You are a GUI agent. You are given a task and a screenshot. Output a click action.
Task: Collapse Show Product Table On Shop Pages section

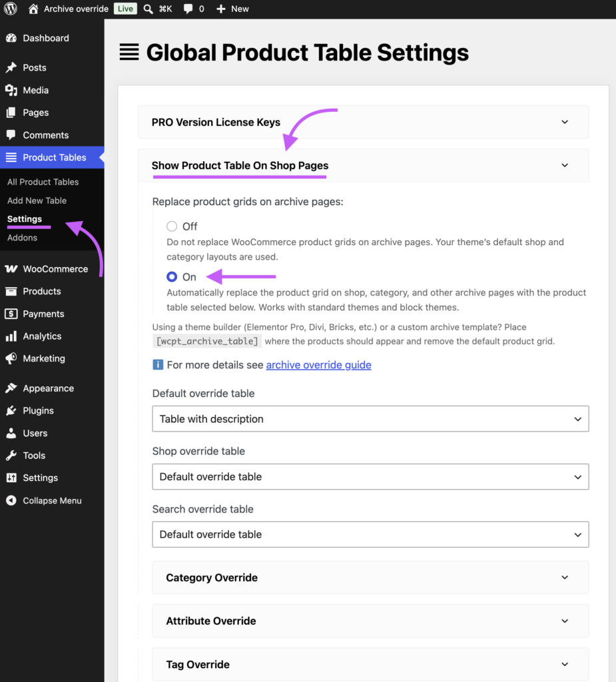point(363,165)
